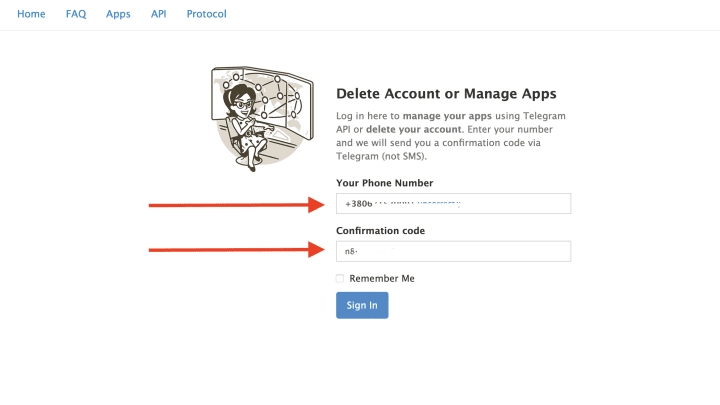Open the Apps page link

click(x=118, y=14)
